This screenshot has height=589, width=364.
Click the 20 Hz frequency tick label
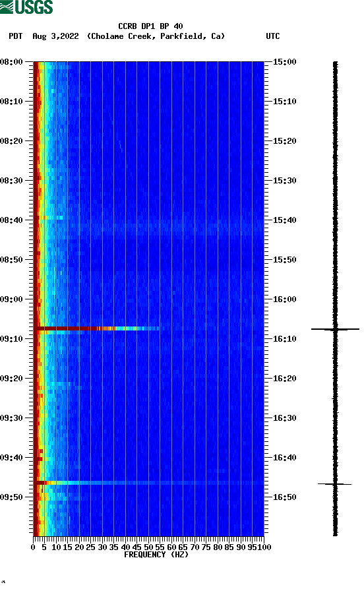79,547
